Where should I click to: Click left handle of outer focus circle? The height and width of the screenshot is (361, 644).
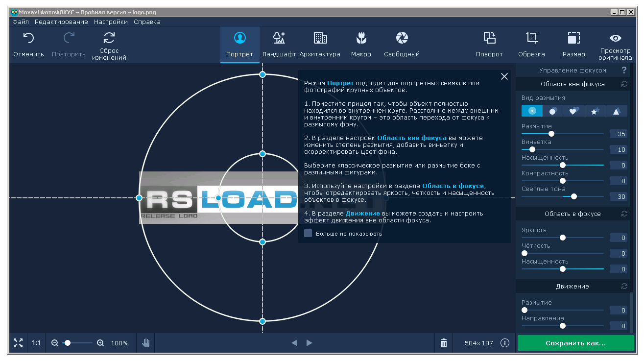click(139, 198)
